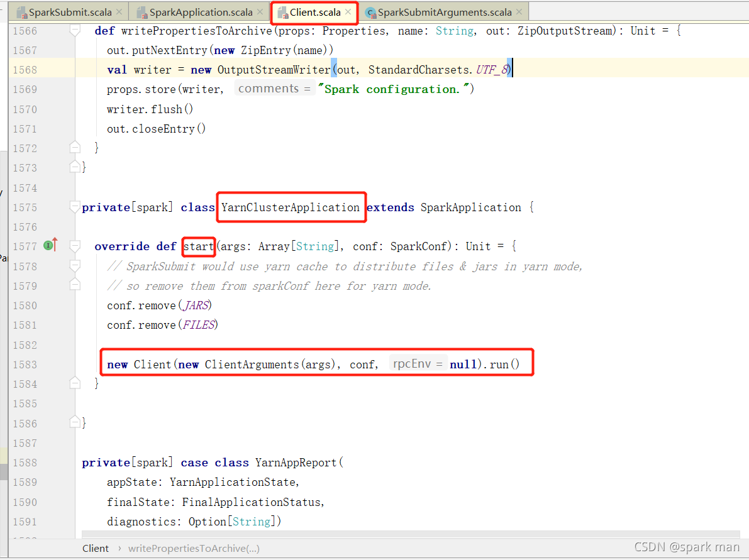749x560 pixels.
Task: Switch to the SparkSubmit.scala tab
Action: tap(70, 13)
